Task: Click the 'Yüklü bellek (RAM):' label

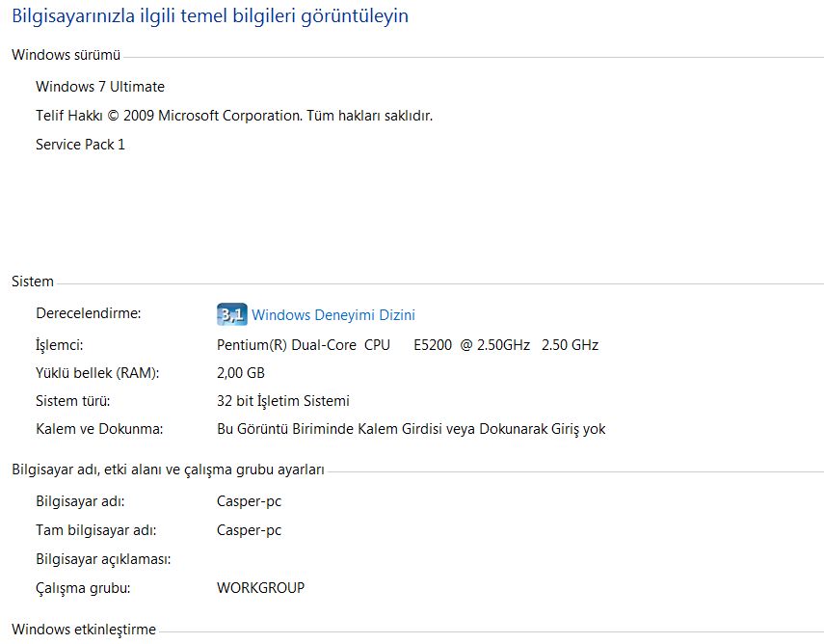Action: click(97, 373)
